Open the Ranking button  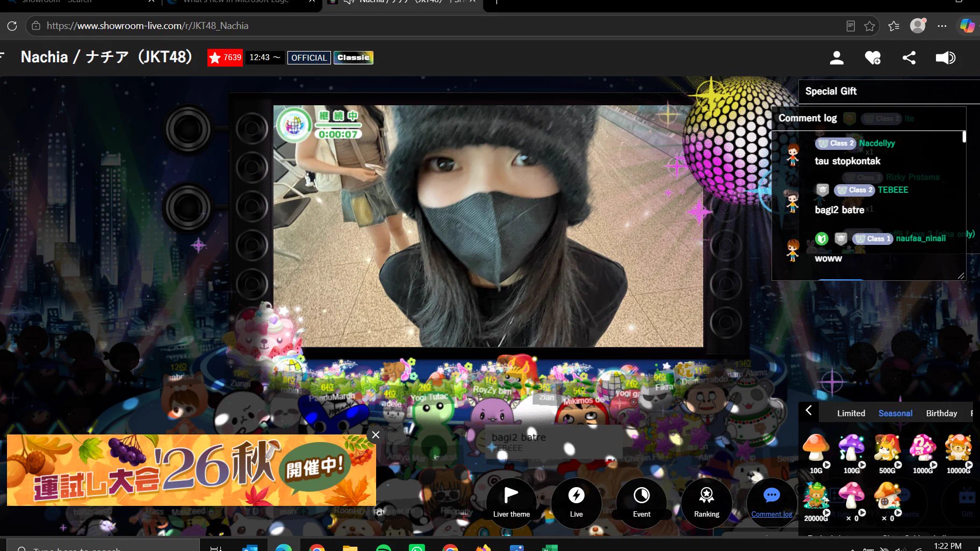coord(707,503)
